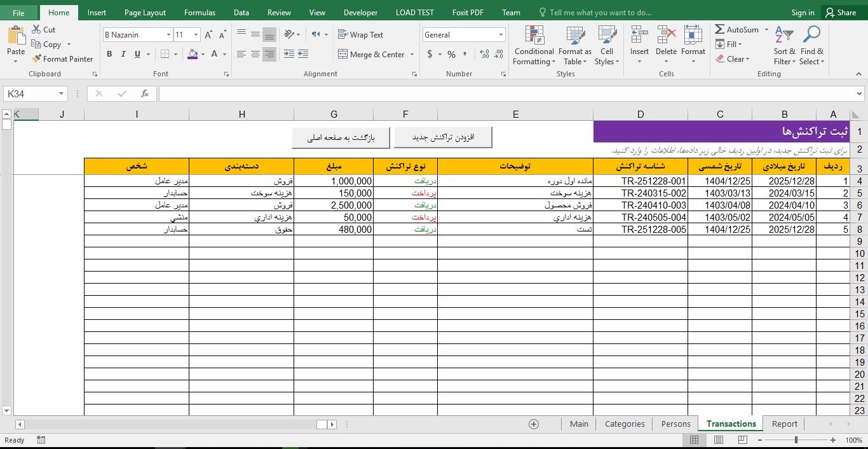This screenshot has width=868, height=449.
Task: Open Sort & Filter options
Action: 783,45
